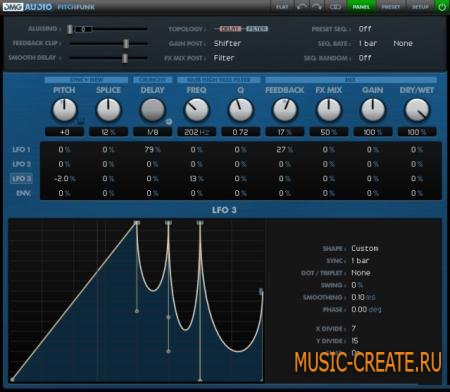Click the Q knob

[x=240, y=110]
